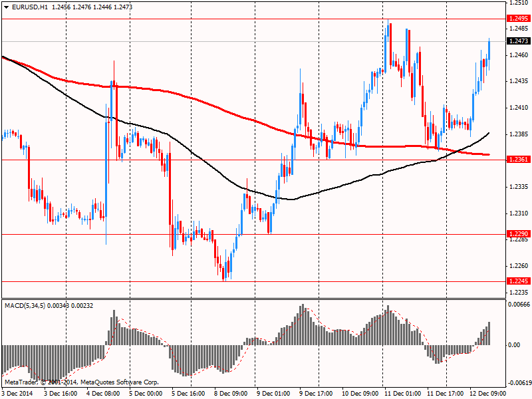Click the 11 Dec 17:00 time axis label
Image resolution: width=532 pixels, height=399 pixels.
pos(445,393)
